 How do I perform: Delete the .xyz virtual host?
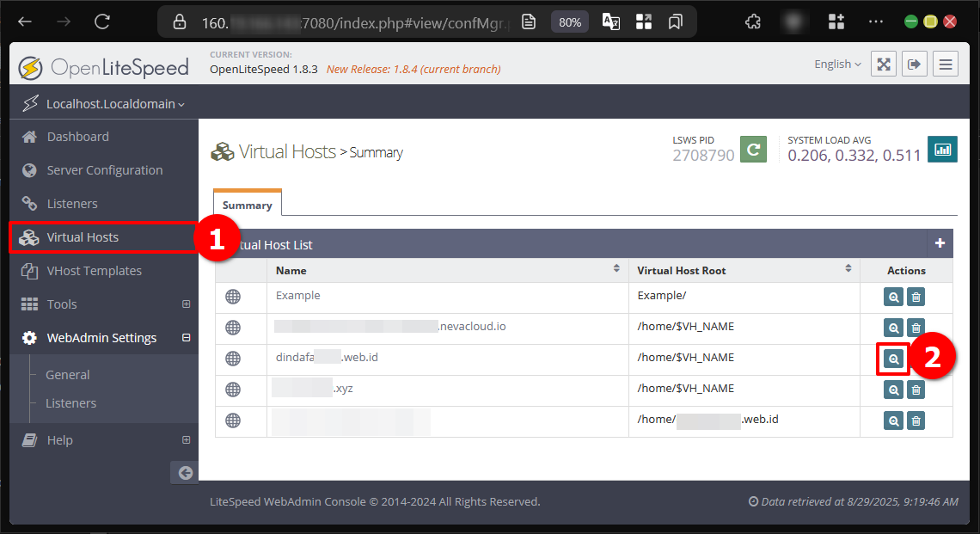tap(916, 390)
